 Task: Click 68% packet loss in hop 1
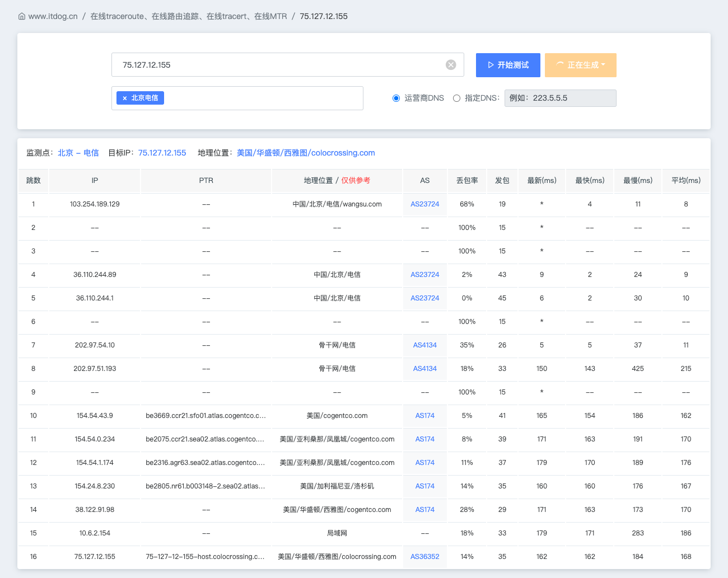[467, 204]
